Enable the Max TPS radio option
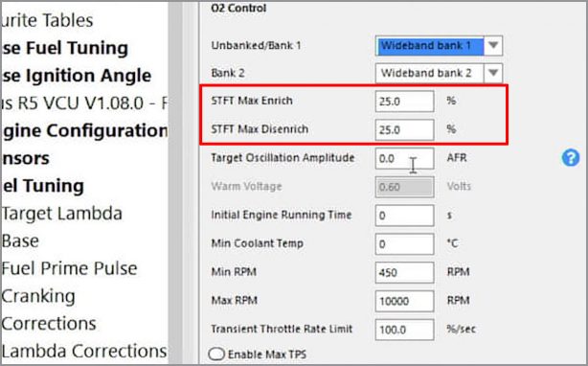Screen dimensions: 588x366 click(x=216, y=354)
